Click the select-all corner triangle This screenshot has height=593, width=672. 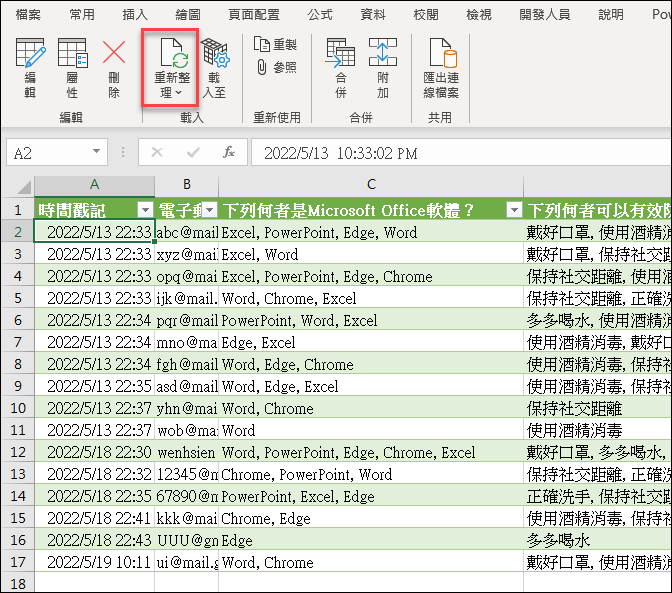click(x=22, y=187)
